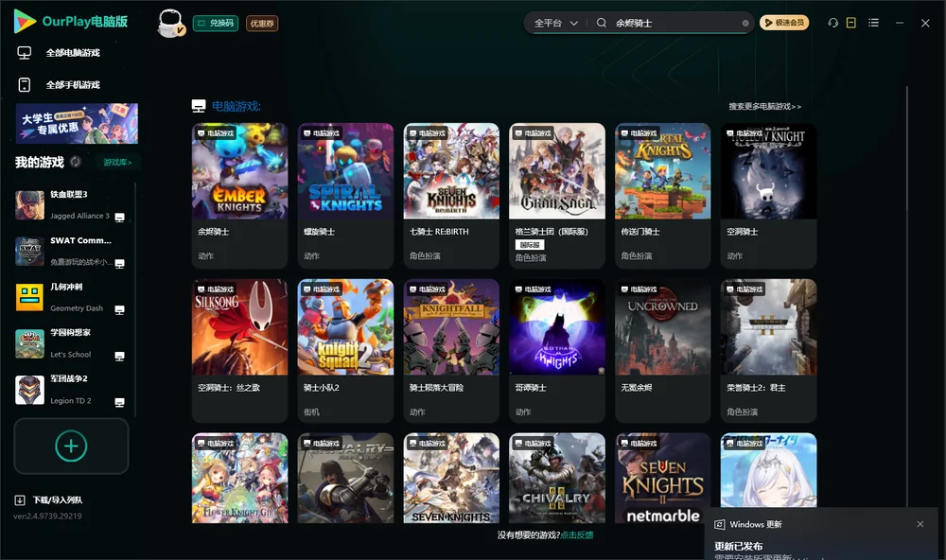Open Flower Knight Girl game thumbnail
The height and width of the screenshot is (560, 946).
coord(239,478)
